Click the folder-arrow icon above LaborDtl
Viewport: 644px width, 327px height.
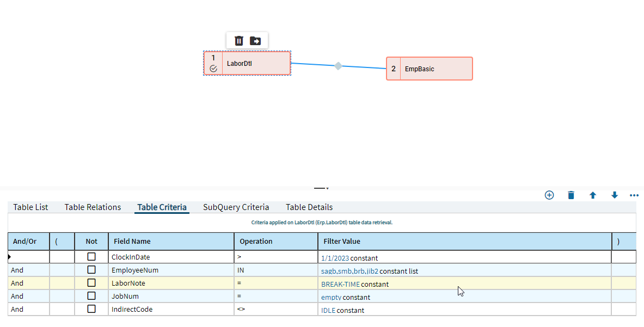255,41
